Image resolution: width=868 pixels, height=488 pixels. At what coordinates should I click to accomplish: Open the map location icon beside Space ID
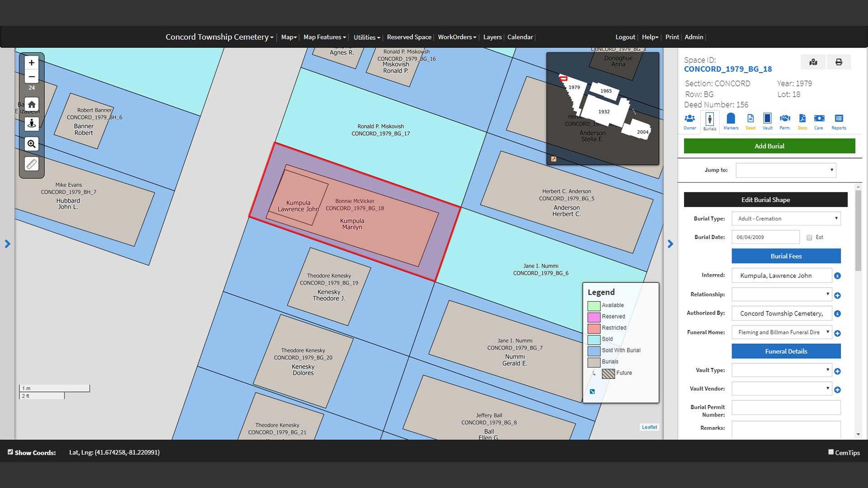(813, 62)
